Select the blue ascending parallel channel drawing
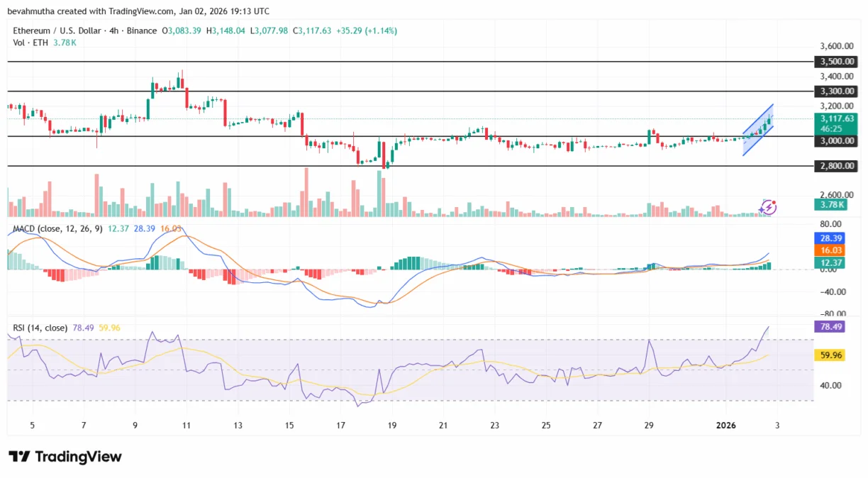The image size is (868, 478). pyautogui.click(x=757, y=130)
